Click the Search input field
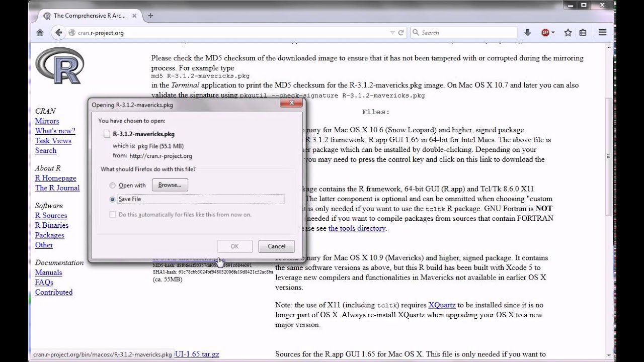This screenshot has height=362, width=644. 463,33
